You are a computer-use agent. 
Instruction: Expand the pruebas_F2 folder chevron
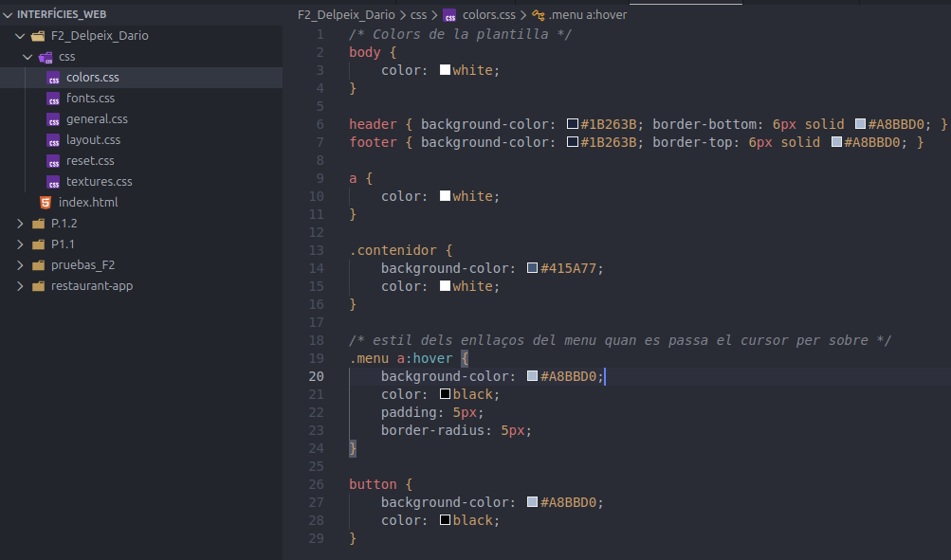tap(21, 265)
